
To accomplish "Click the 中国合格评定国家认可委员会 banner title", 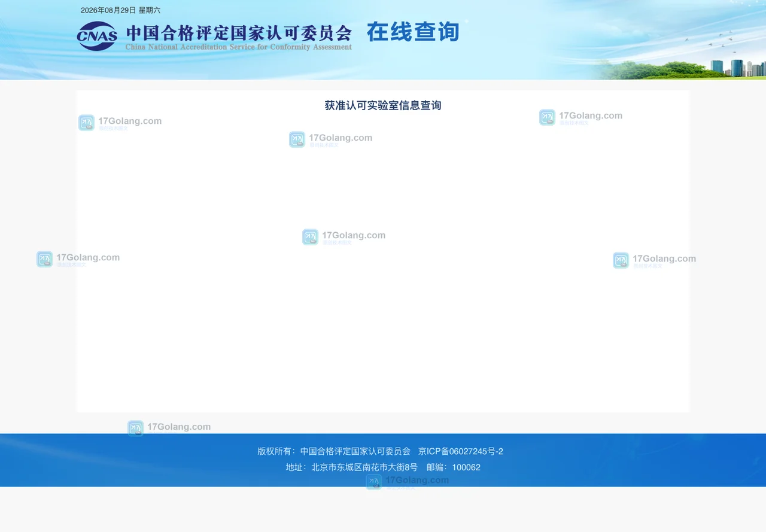I will [x=239, y=32].
